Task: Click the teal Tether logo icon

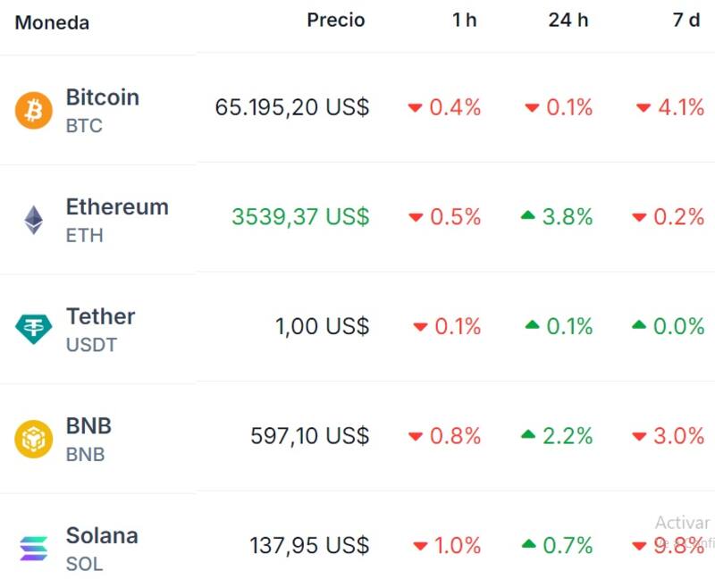Action: pos(33,327)
